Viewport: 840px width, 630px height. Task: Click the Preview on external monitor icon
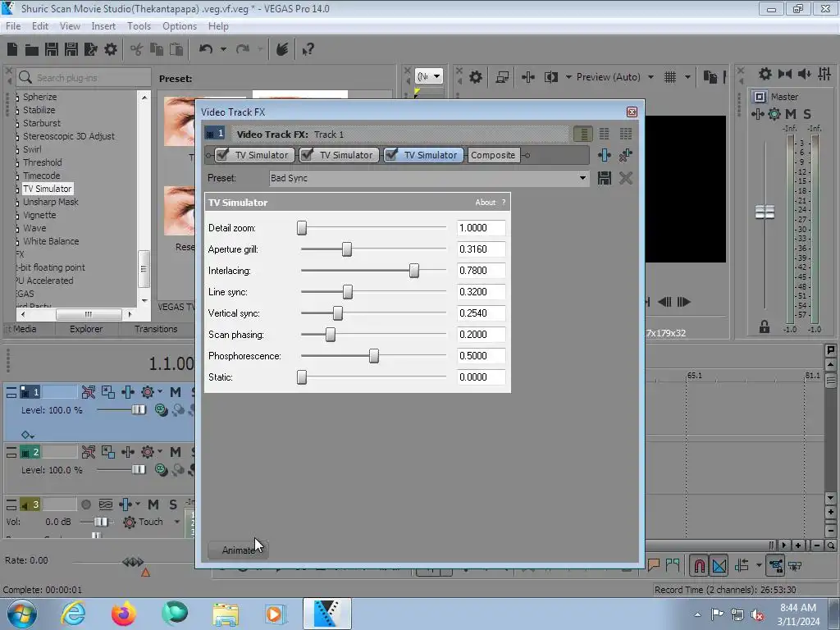[502, 77]
